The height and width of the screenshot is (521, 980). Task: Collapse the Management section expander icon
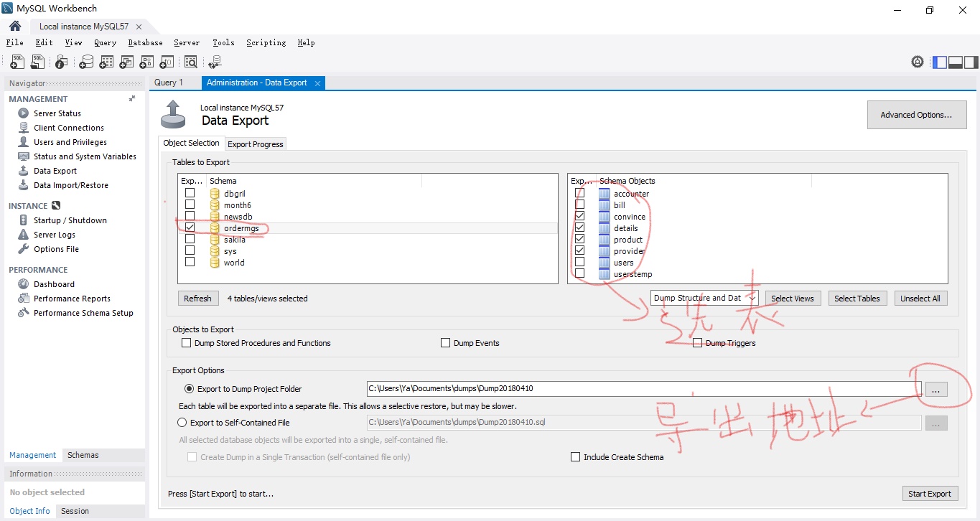point(132,99)
